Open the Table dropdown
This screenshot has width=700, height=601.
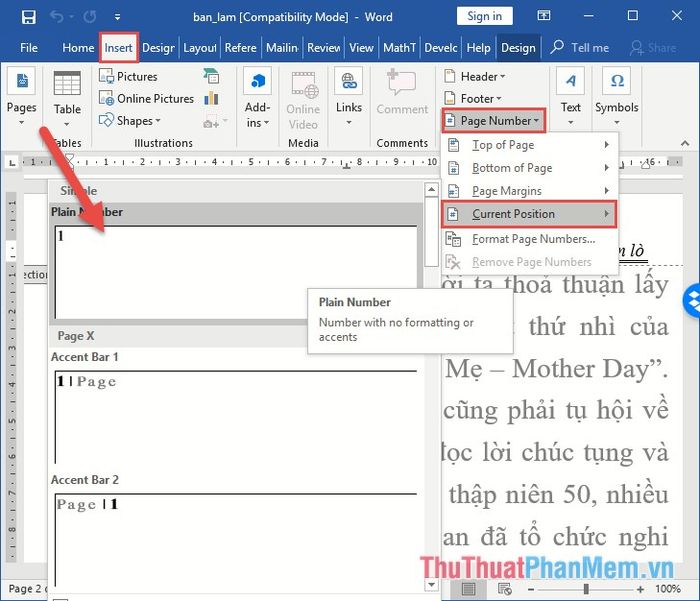click(67, 99)
